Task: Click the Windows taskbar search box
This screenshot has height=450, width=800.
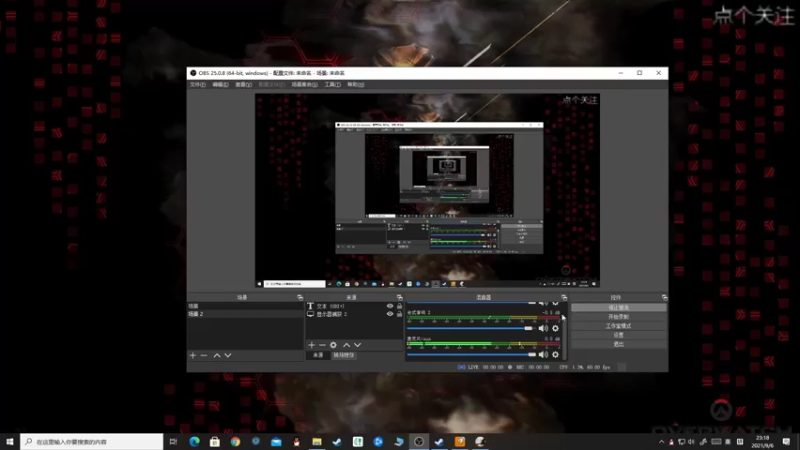Action: click(92, 441)
